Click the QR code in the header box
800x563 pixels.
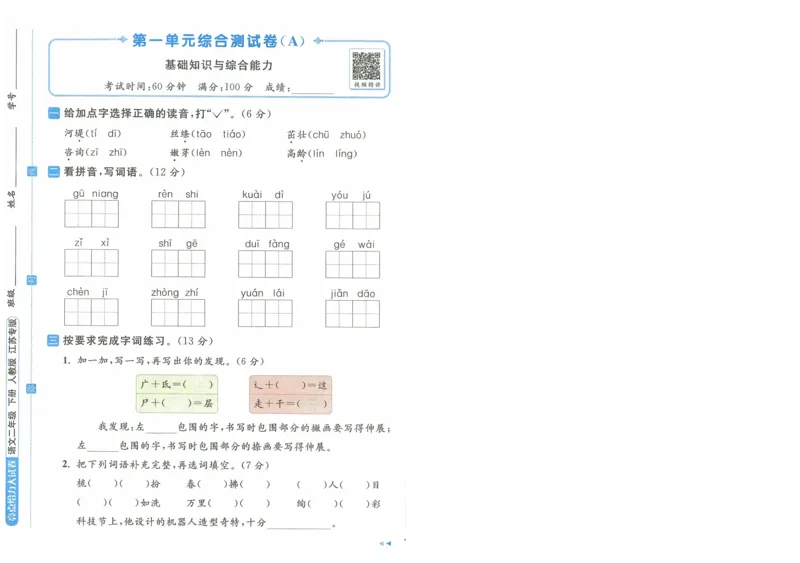pyautogui.click(x=367, y=66)
